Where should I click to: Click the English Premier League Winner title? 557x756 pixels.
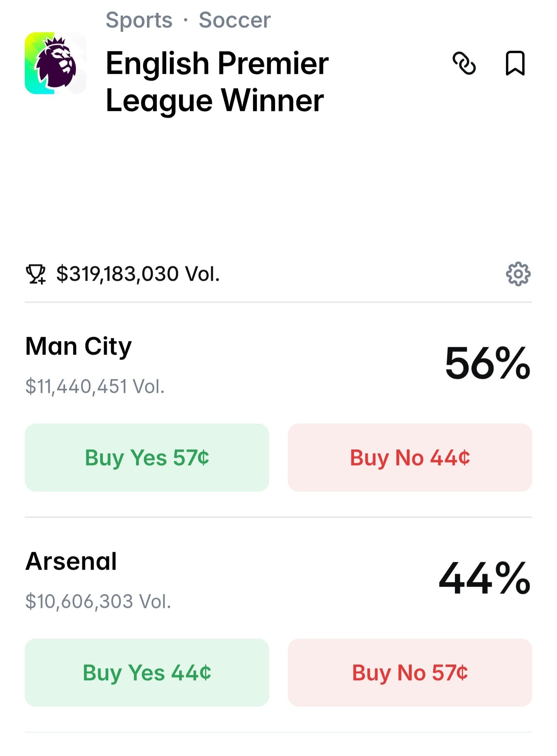coord(217,81)
